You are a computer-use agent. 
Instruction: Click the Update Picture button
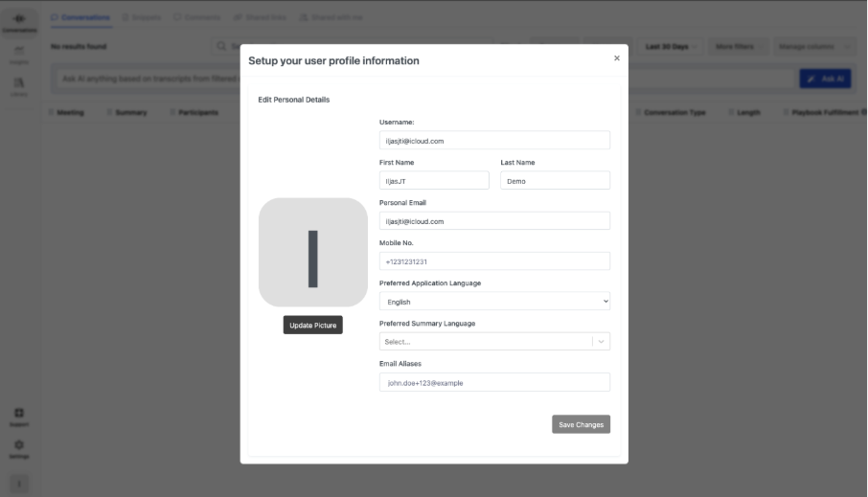[312, 326]
